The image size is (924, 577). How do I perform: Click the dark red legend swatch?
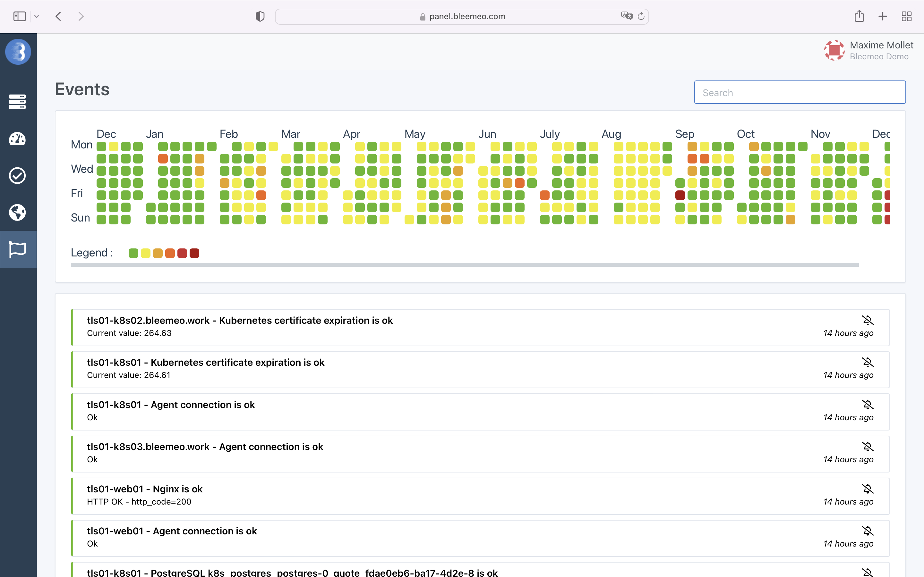coord(194,253)
